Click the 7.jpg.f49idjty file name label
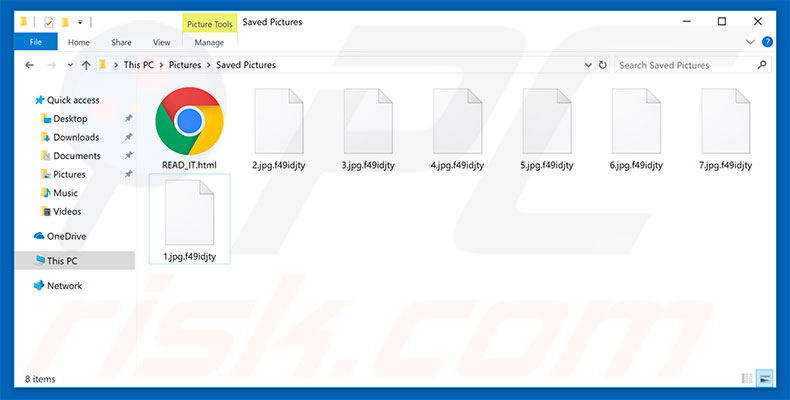 [x=726, y=165]
